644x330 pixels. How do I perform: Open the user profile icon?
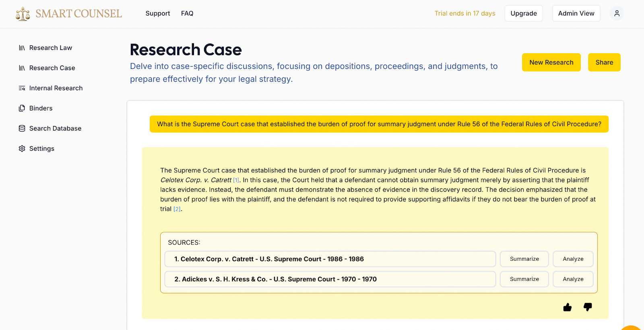coord(617,13)
